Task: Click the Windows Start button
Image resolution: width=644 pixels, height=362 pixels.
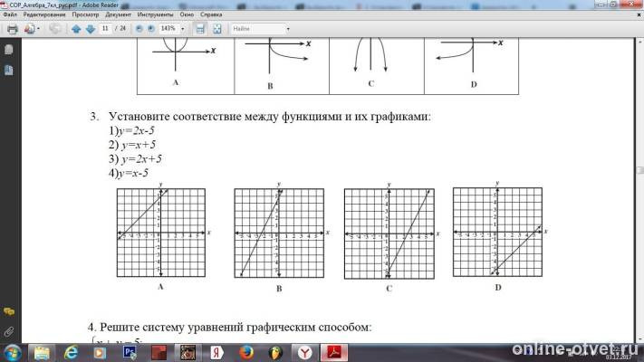Action: tap(12, 353)
